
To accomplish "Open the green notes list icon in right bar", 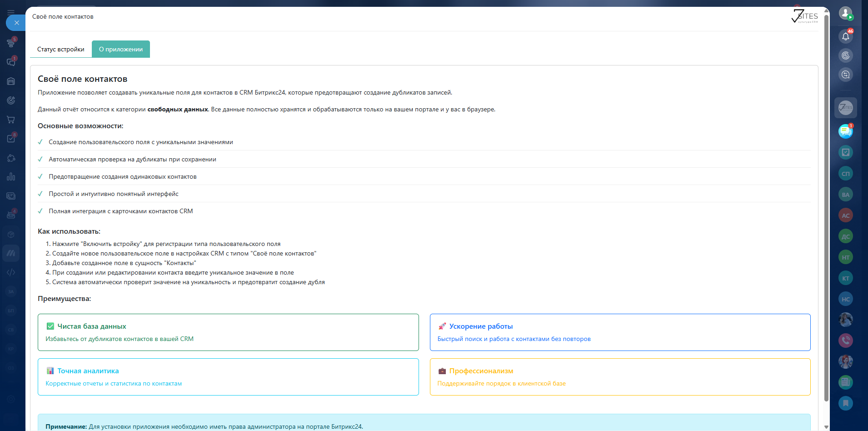I will pyautogui.click(x=846, y=382).
